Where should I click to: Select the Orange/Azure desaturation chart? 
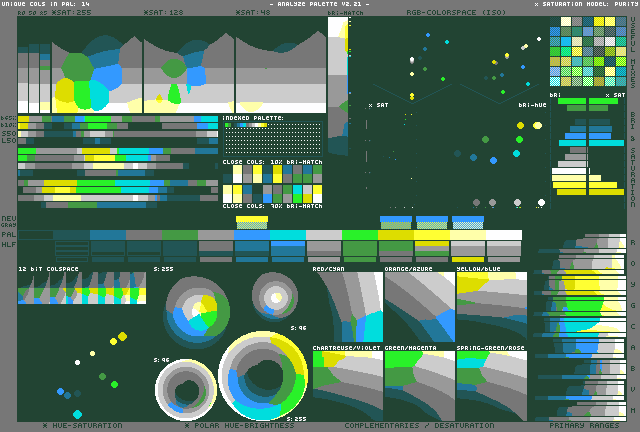point(419,308)
